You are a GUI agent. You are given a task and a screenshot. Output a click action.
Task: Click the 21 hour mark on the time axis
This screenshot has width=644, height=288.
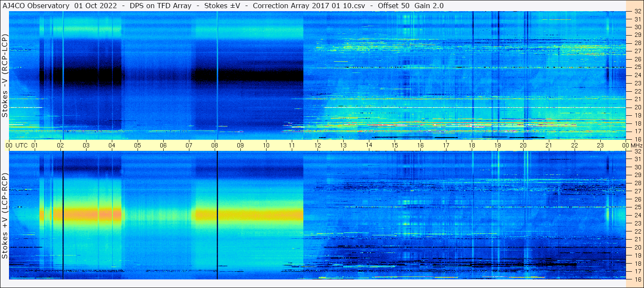pyautogui.click(x=549, y=145)
